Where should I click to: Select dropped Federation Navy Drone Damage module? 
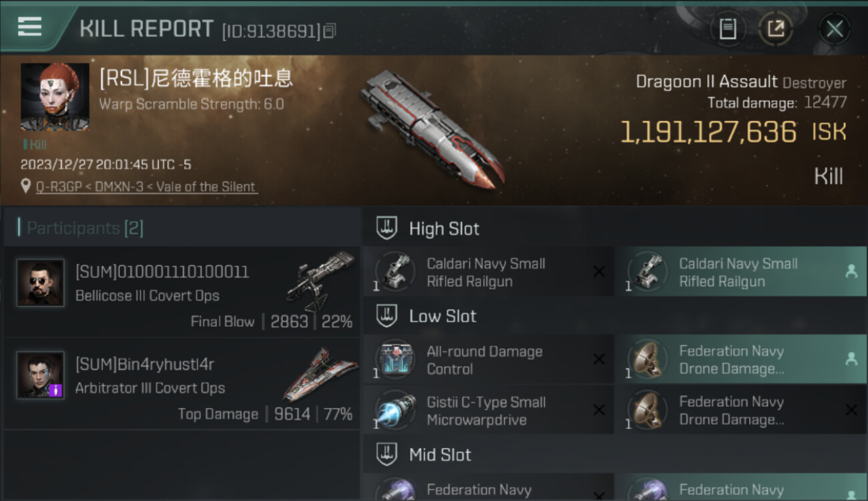coord(741,359)
